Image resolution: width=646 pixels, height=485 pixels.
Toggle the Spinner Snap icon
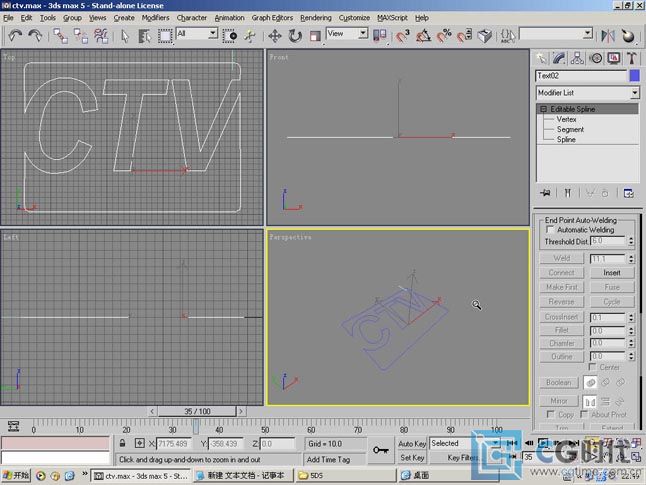coord(464,36)
